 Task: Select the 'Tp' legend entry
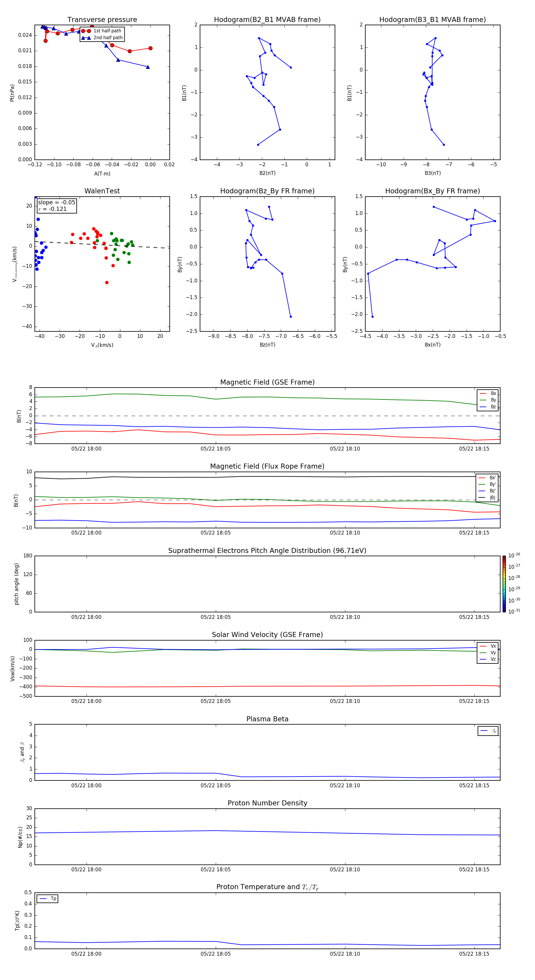click(x=48, y=899)
